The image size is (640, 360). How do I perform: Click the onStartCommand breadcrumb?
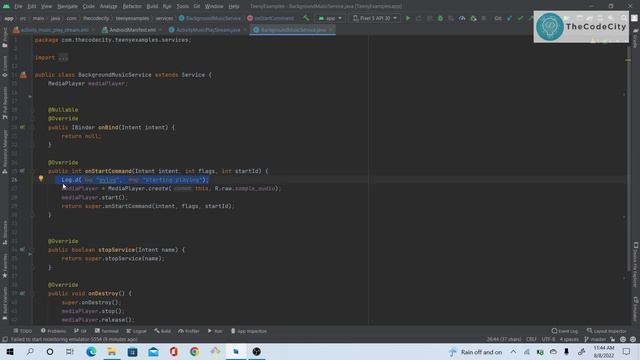pos(271,18)
